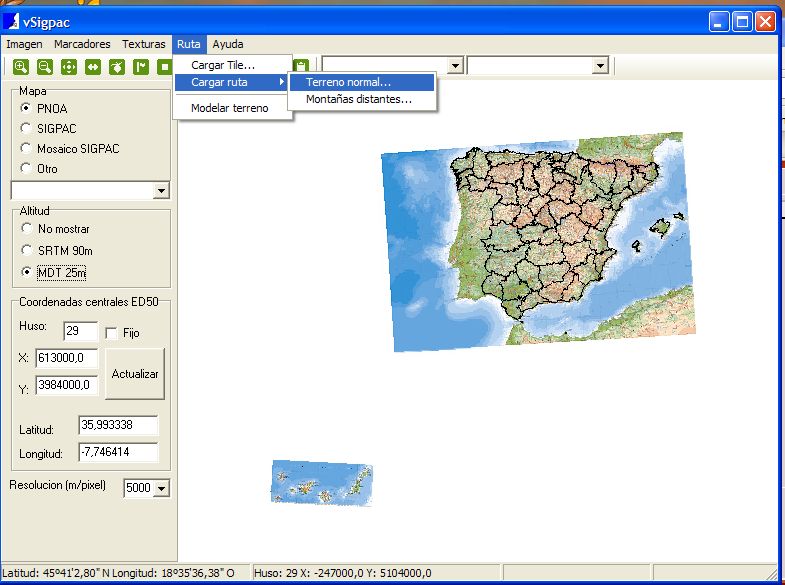Expand the dropdown below the Otro option
Viewport: 785px width, 585px height.
[162, 191]
